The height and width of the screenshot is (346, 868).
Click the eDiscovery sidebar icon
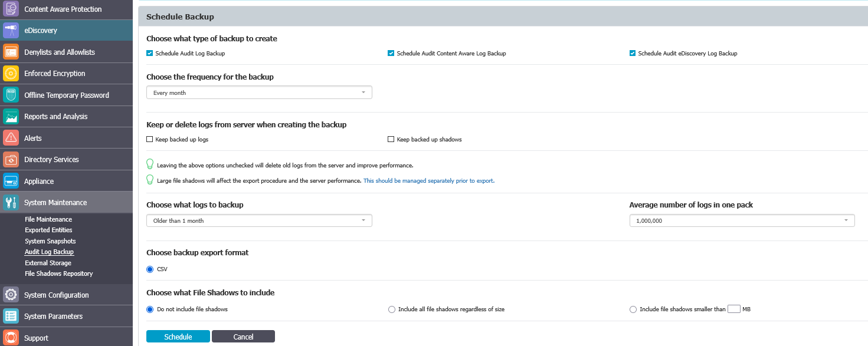[x=10, y=30]
